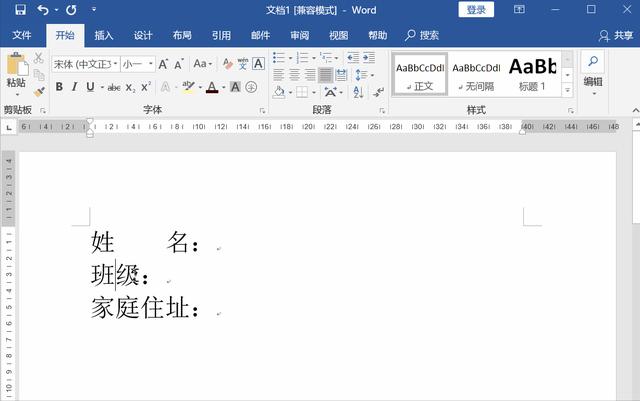Image resolution: width=640 pixels, height=401 pixels.
Task: Switch to the 插入 tab
Action: click(x=104, y=35)
